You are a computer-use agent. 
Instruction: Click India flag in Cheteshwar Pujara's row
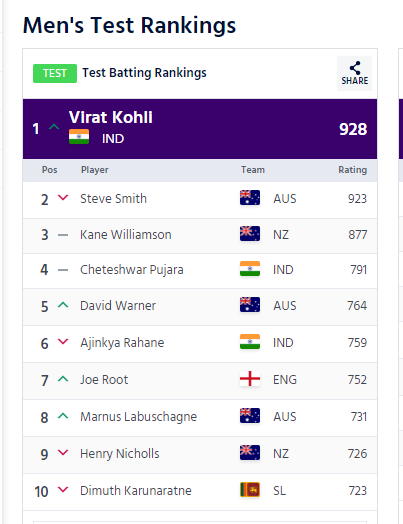coord(250,269)
